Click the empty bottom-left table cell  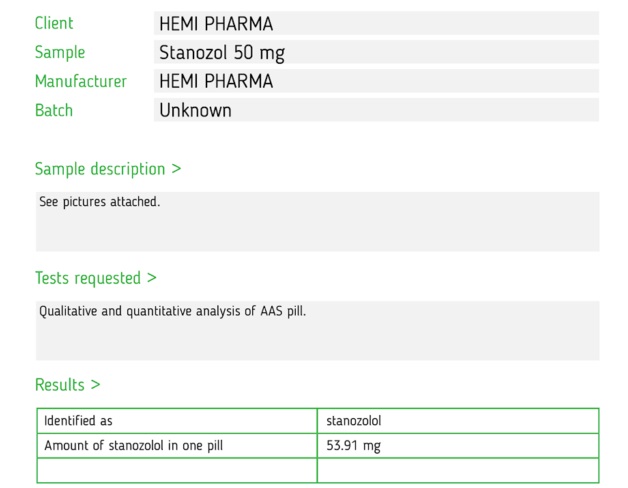(177, 470)
